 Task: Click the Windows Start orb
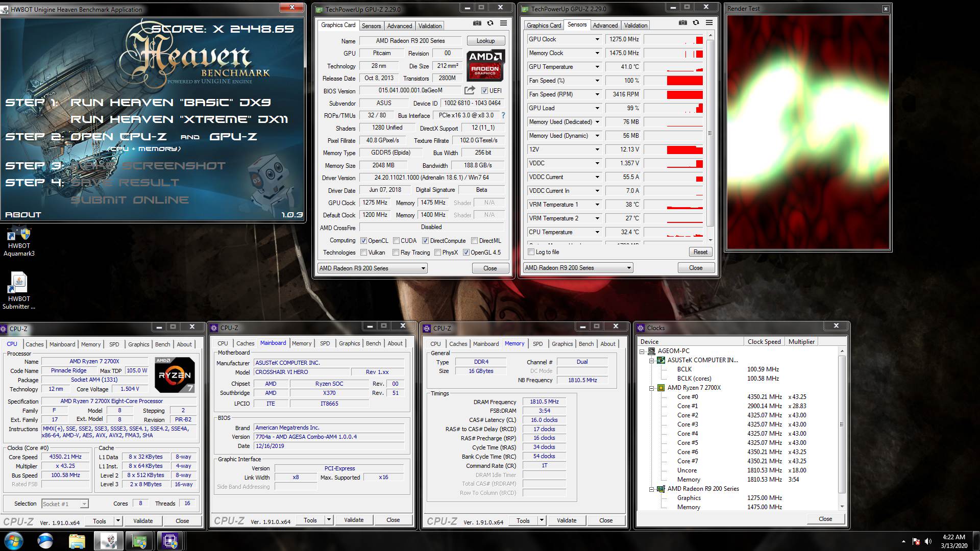click(14, 541)
